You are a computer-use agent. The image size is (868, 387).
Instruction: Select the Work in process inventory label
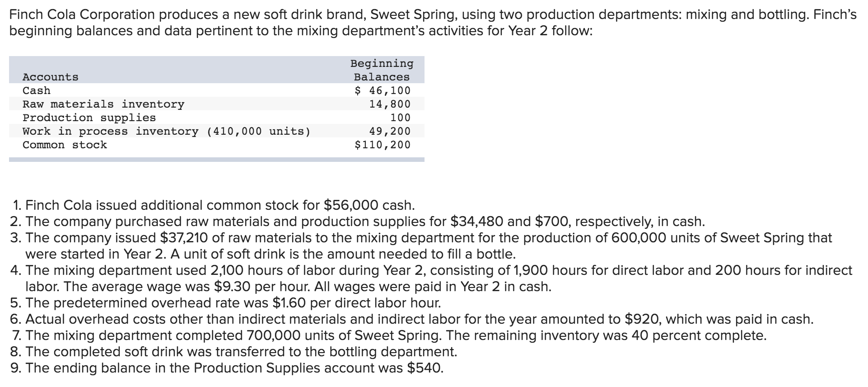167,132
